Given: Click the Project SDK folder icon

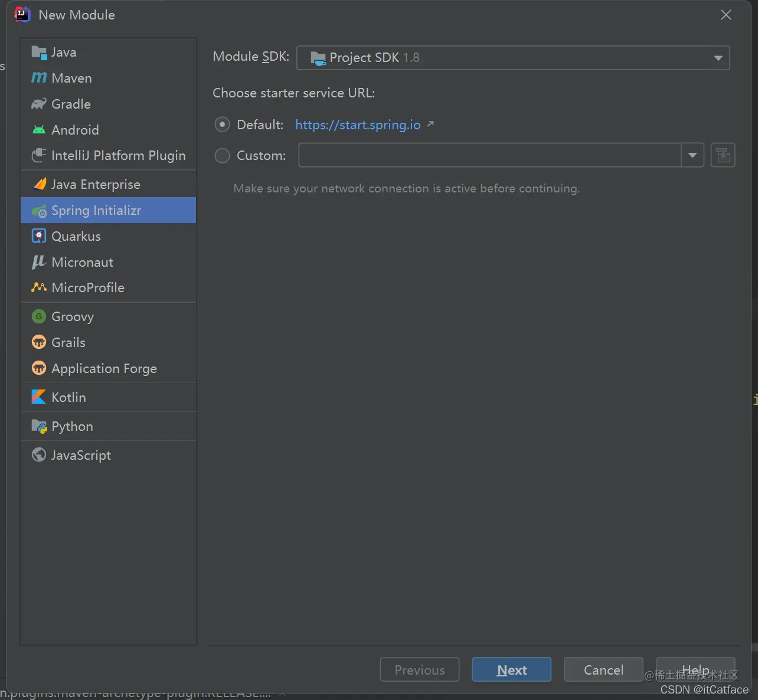Looking at the screenshot, I should [318, 58].
